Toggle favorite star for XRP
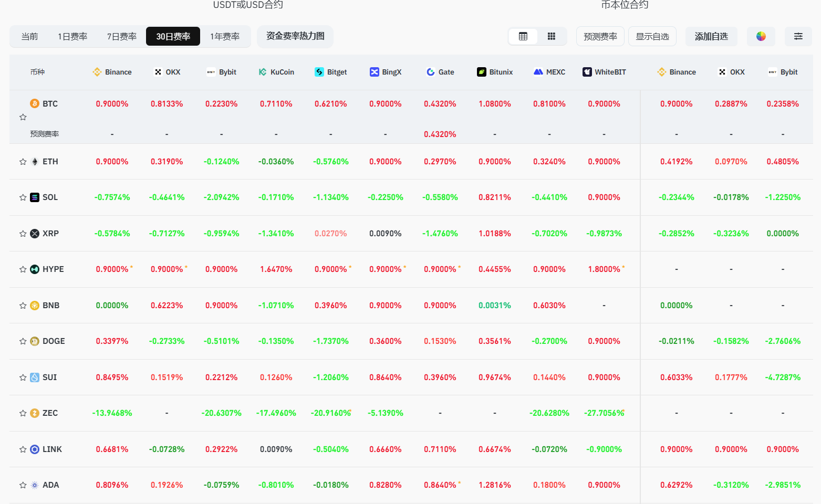The width and height of the screenshot is (821, 504). 23,234
